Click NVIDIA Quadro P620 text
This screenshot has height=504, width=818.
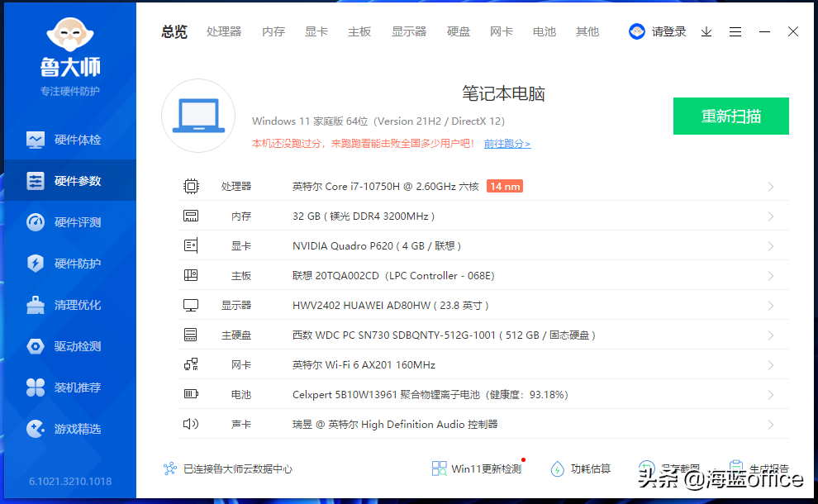(377, 245)
